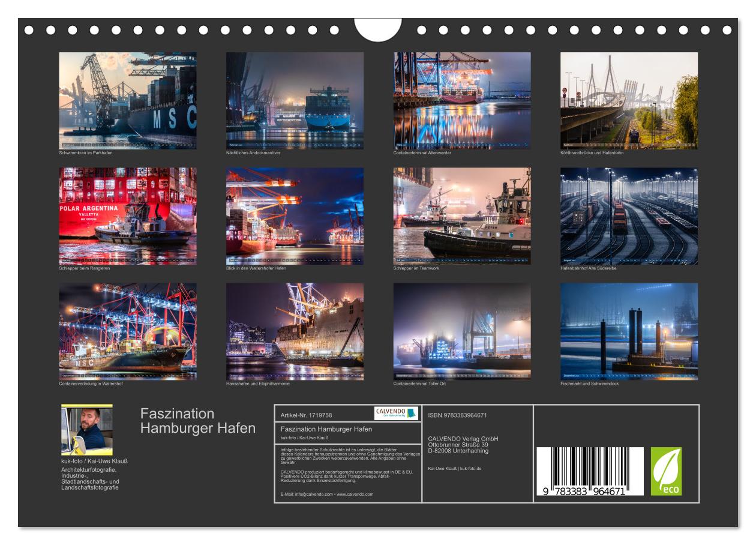Click caption Blick in den Waltershofer Hafen
This screenshot has width=756, height=545.
point(256,268)
